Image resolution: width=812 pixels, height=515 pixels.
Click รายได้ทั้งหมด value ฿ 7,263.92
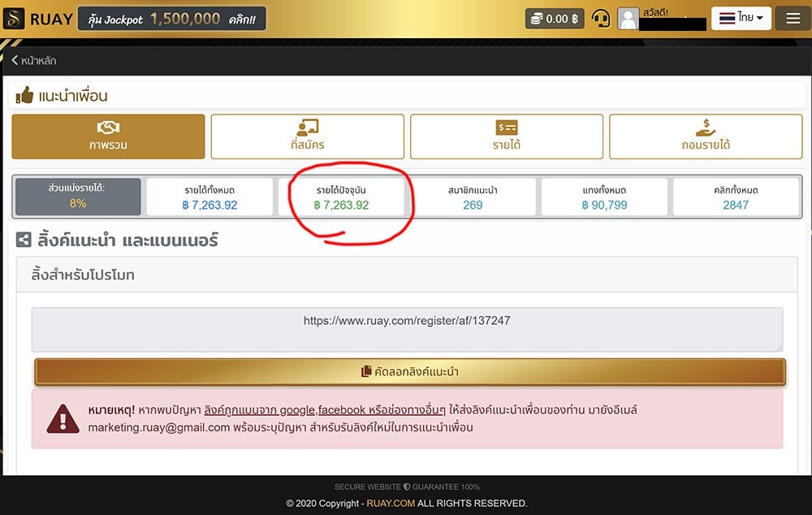[x=209, y=206]
